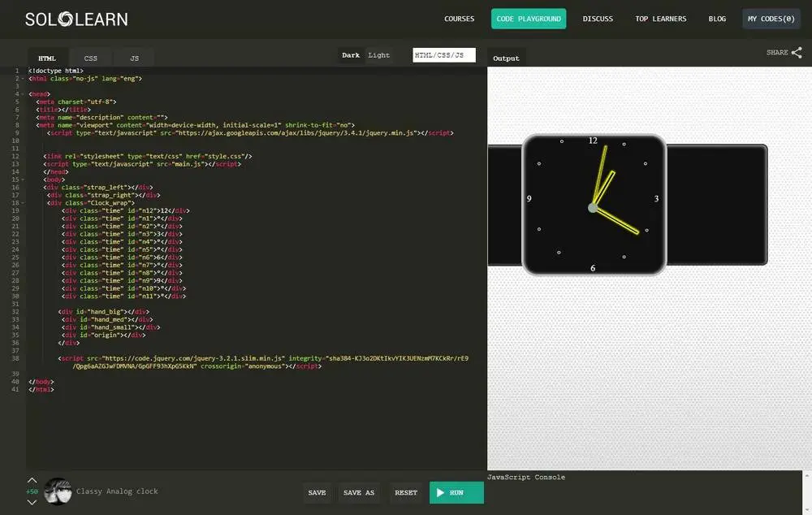Select the Output tab
Image resolution: width=812 pixels, height=515 pixels.
[506, 58]
